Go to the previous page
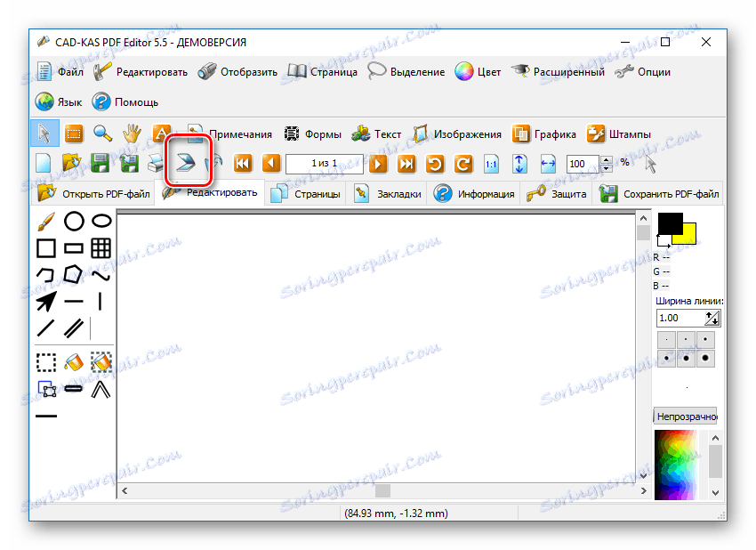The height and width of the screenshot is (550, 756). (271, 164)
